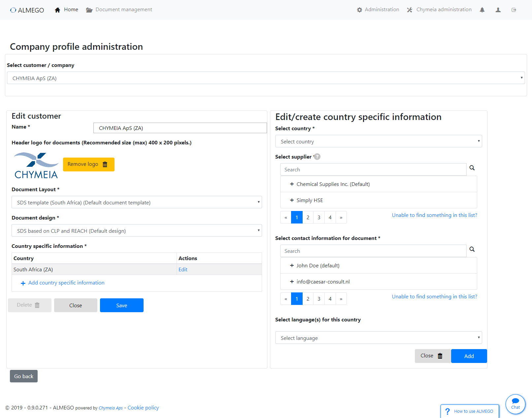Click plus icon beside Add country specific information
The width and height of the screenshot is (532, 418).
pyautogui.click(x=23, y=283)
